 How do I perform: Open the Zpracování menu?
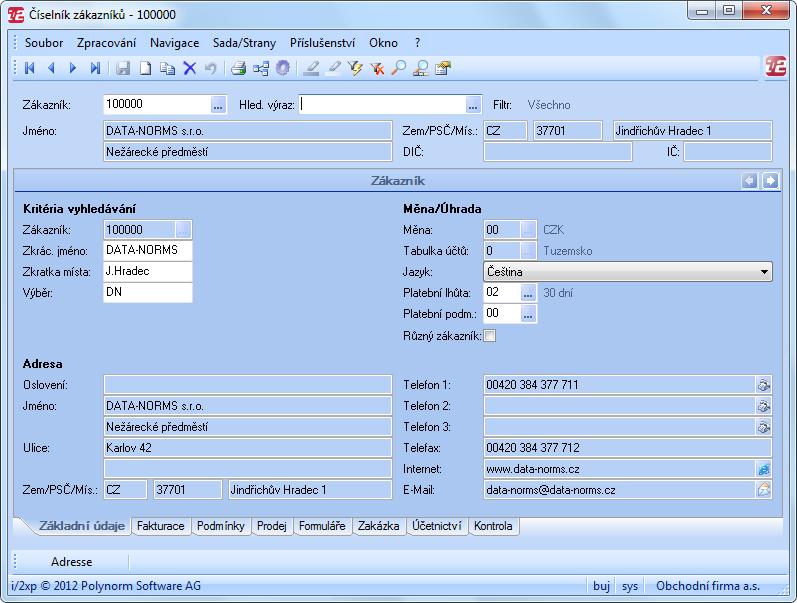[107, 43]
